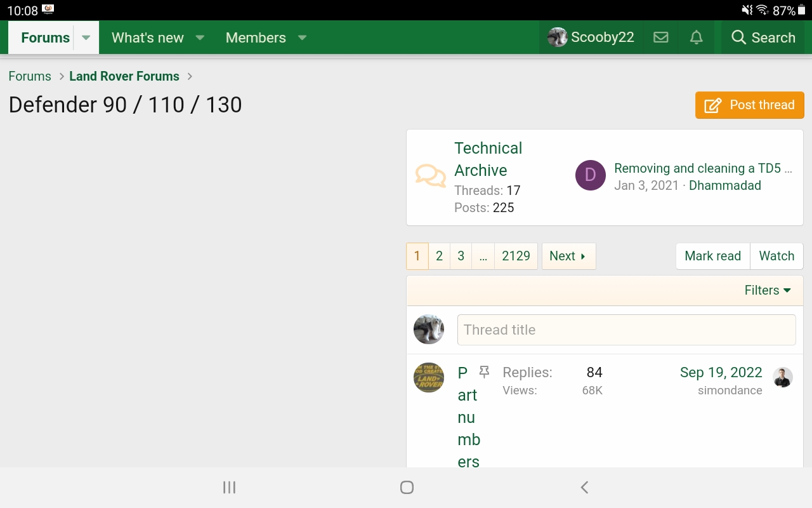Open the Land Rover Forums breadcrumb link
Image resolution: width=812 pixels, height=508 pixels.
tap(124, 76)
